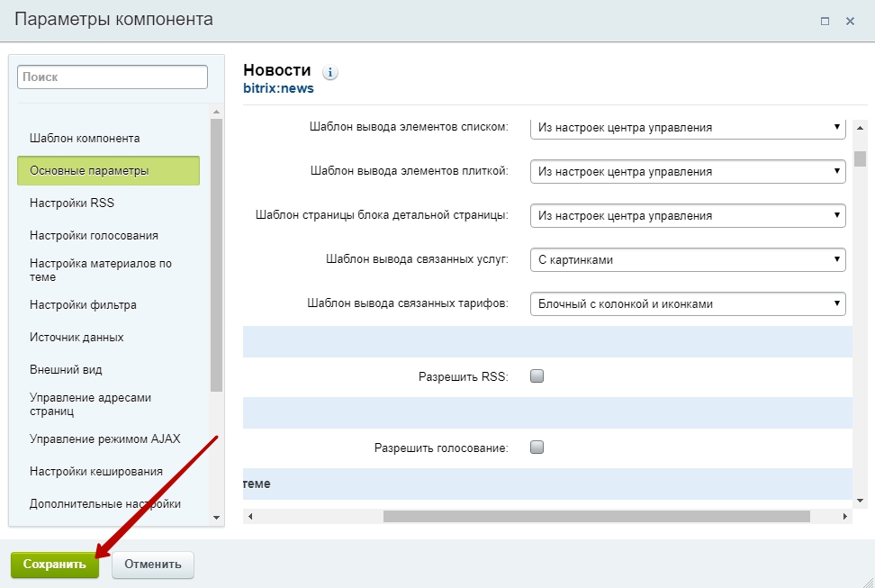Click the Сохранить button
This screenshot has width=875, height=588.
tap(55, 565)
